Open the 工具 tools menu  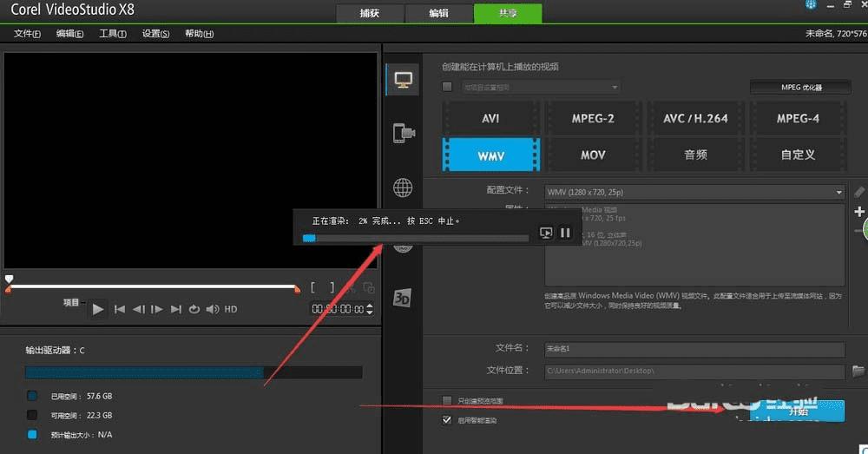(112, 34)
